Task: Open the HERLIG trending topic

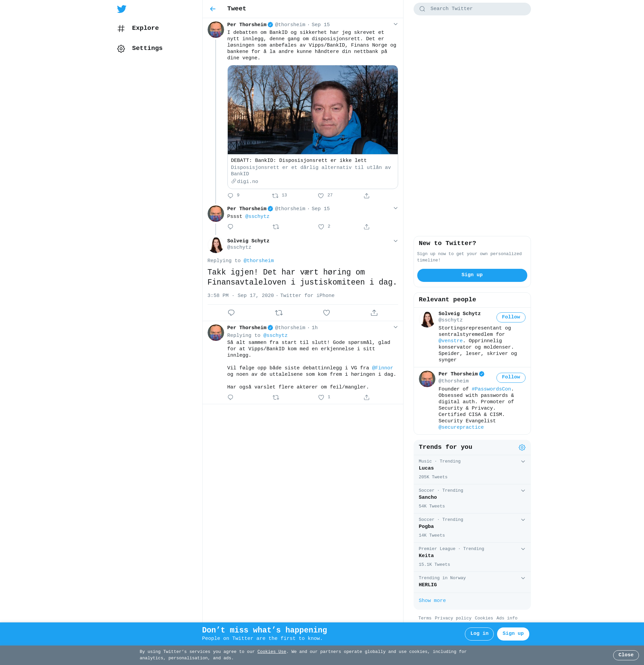Action: 472,582
